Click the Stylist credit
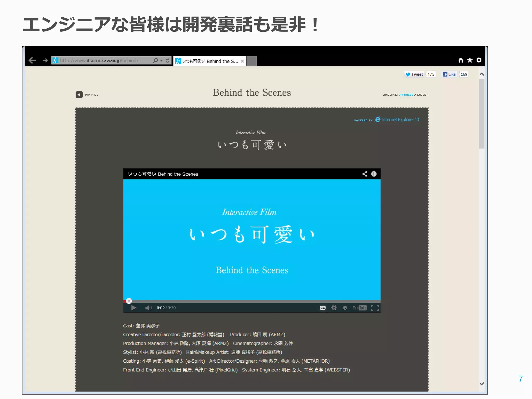The image size is (532, 399). 152,352
